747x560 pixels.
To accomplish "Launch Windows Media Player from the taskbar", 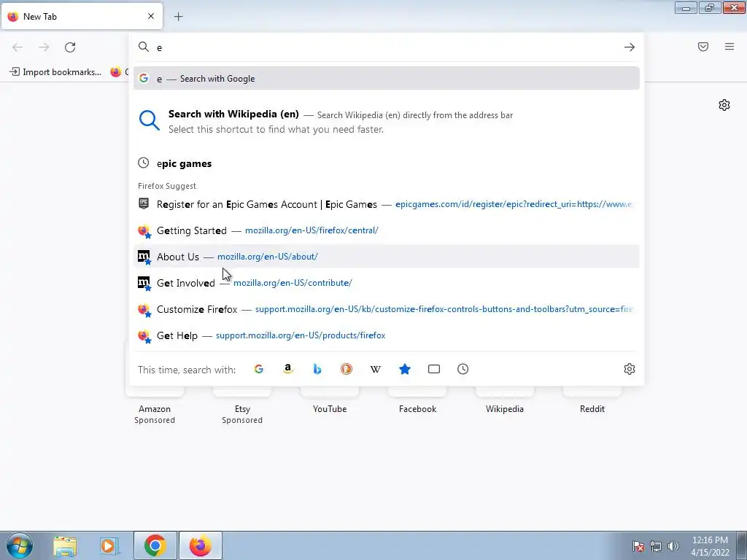I will 109,545.
